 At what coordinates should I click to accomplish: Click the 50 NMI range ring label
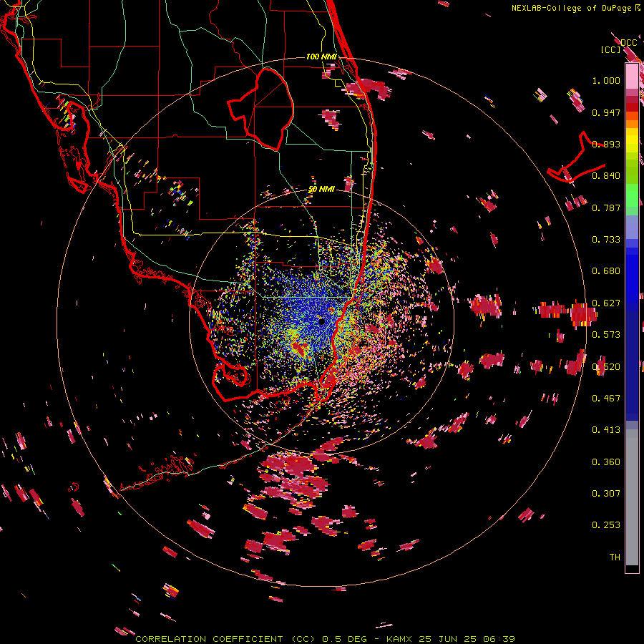coord(321,189)
